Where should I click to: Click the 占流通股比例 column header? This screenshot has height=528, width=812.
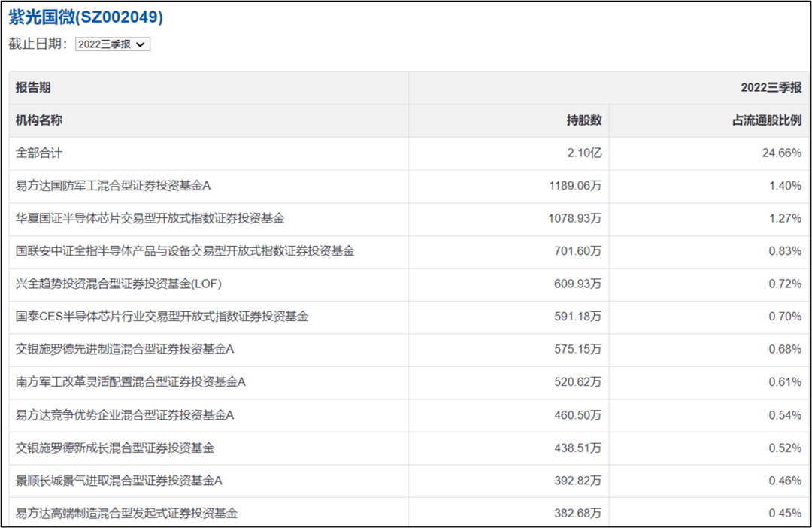[x=767, y=120]
